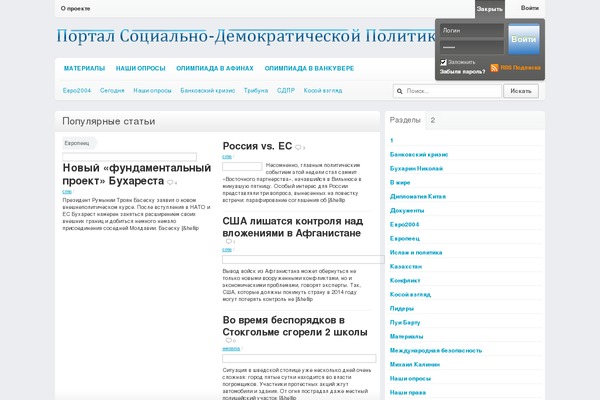Open article США лишатся контроля над вложениями
Viewport: 600px width, 400px height.
coord(293,227)
